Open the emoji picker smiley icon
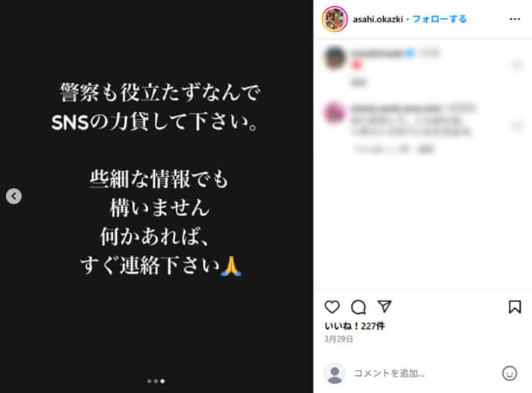The width and height of the screenshot is (532, 393). point(509,374)
